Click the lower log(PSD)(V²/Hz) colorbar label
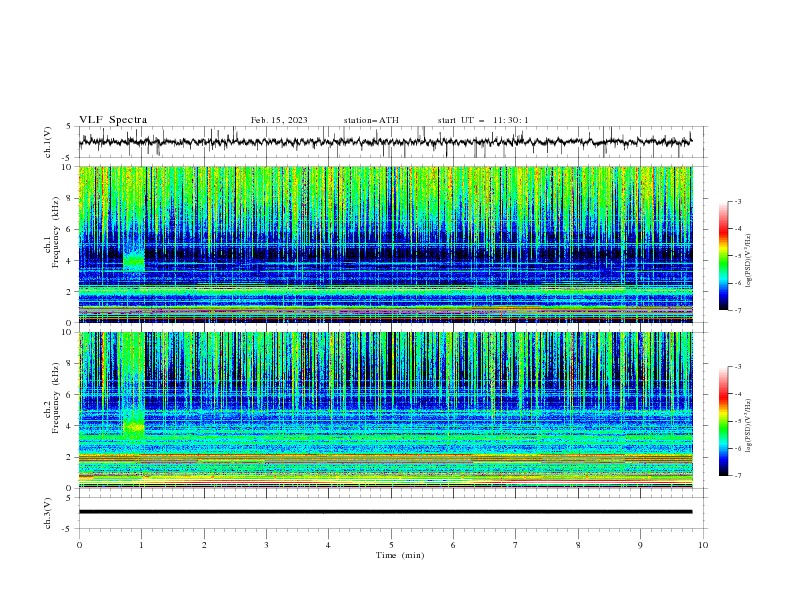The image size is (792, 612). pos(748,426)
